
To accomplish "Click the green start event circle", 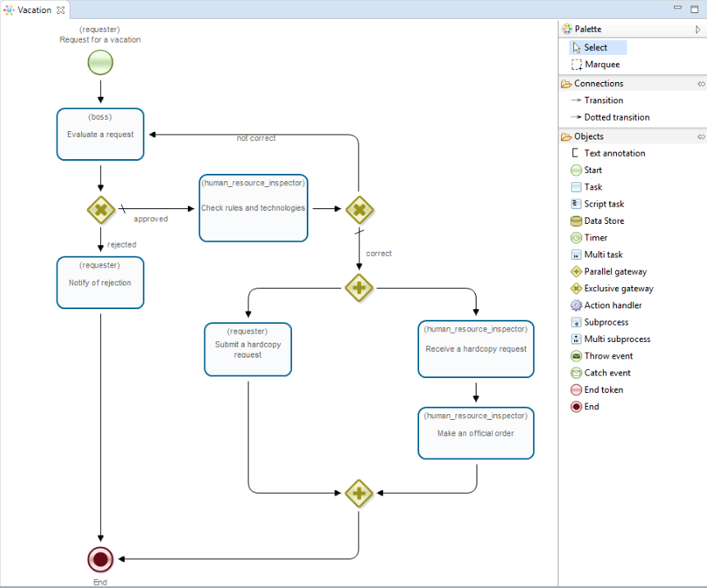I will (x=100, y=62).
